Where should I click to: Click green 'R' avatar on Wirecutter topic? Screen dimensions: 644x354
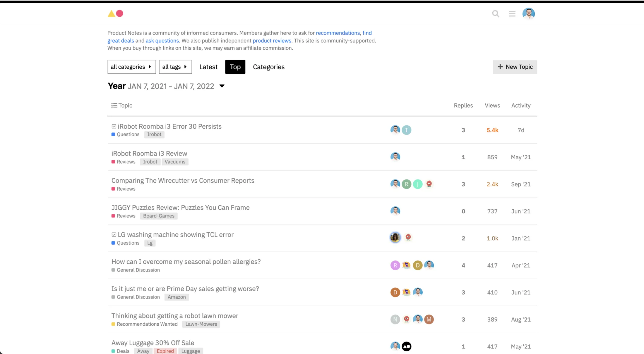[x=406, y=184]
